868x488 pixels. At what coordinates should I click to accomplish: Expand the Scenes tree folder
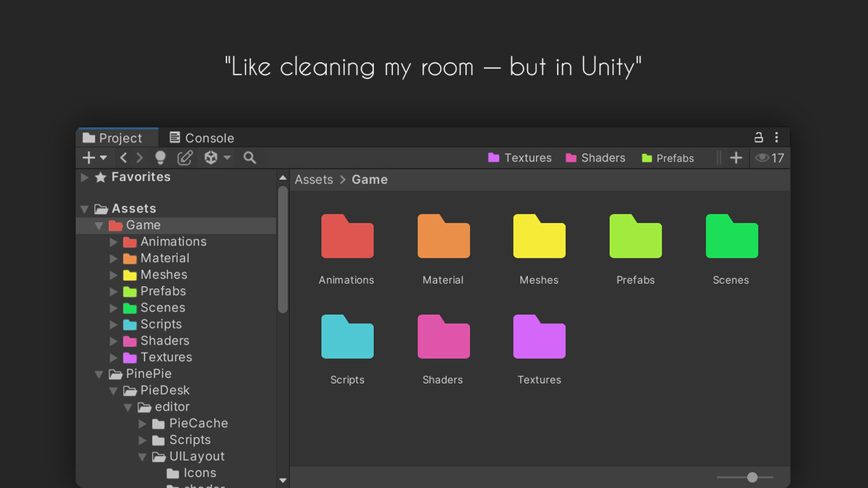114,308
